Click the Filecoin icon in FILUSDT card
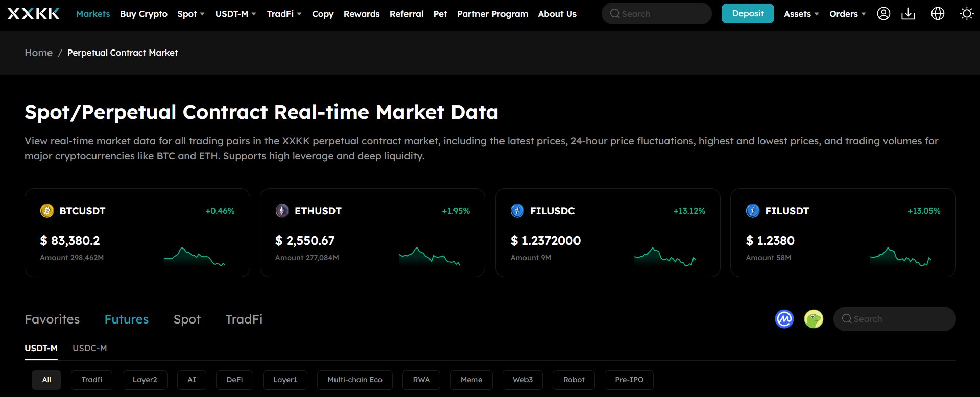 click(753, 211)
